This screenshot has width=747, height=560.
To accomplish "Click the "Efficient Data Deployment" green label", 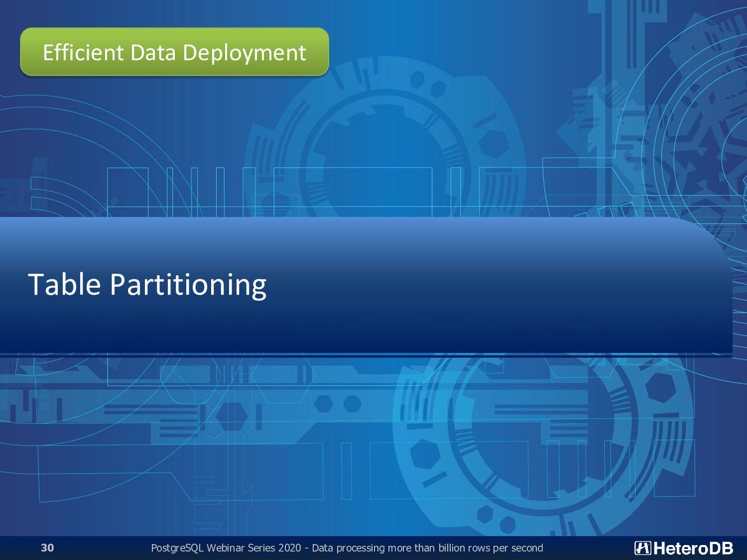I will [174, 52].
